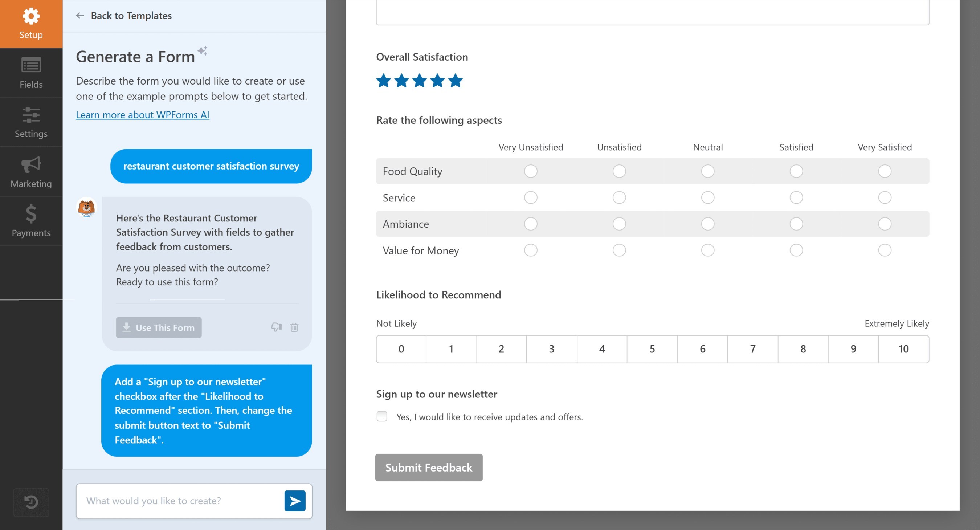Viewport: 980px width, 530px height.
Task: Send prompt with the arrow button
Action: (295, 501)
